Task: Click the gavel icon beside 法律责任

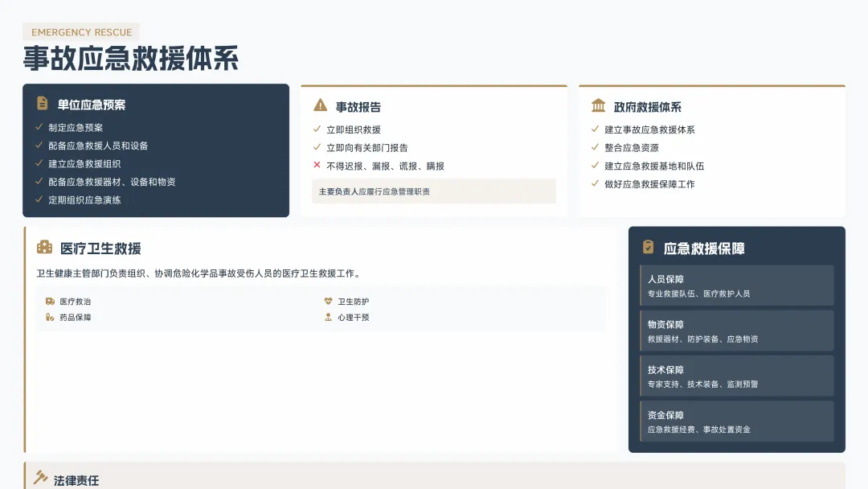Action: (x=40, y=478)
